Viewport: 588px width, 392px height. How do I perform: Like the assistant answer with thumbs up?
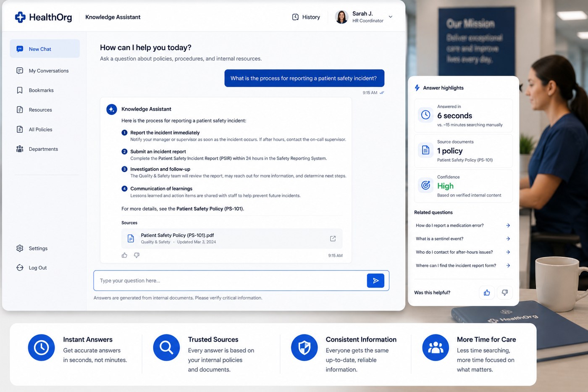(x=124, y=255)
